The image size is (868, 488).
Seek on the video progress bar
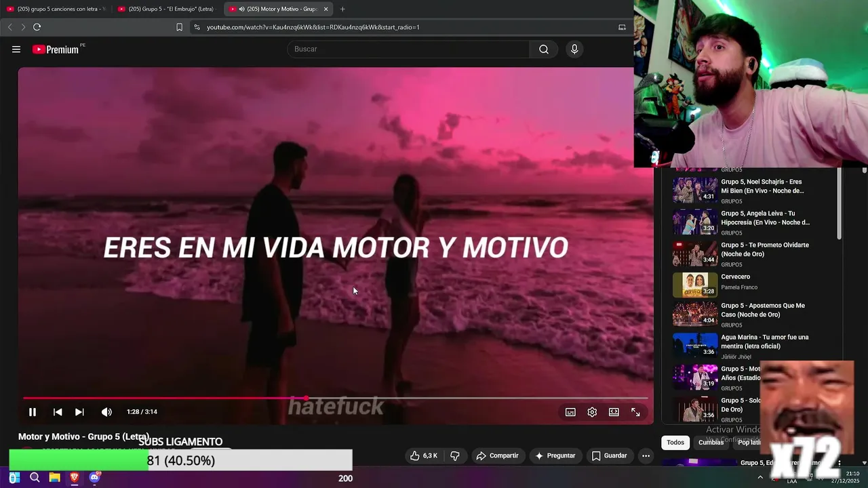336,398
